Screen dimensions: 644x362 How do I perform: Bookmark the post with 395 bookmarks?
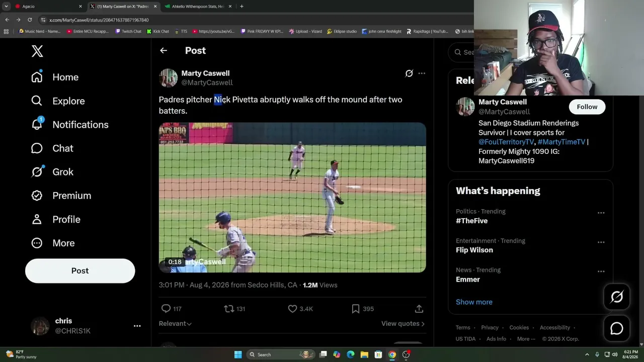coord(362,309)
